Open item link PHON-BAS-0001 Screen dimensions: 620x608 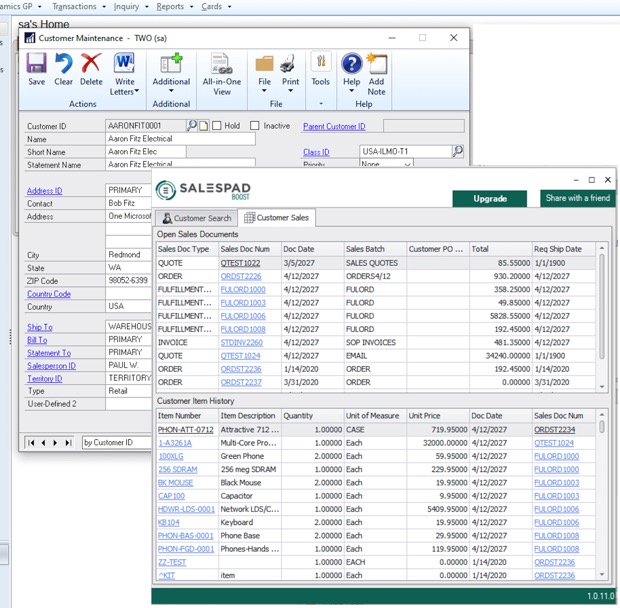click(x=185, y=536)
